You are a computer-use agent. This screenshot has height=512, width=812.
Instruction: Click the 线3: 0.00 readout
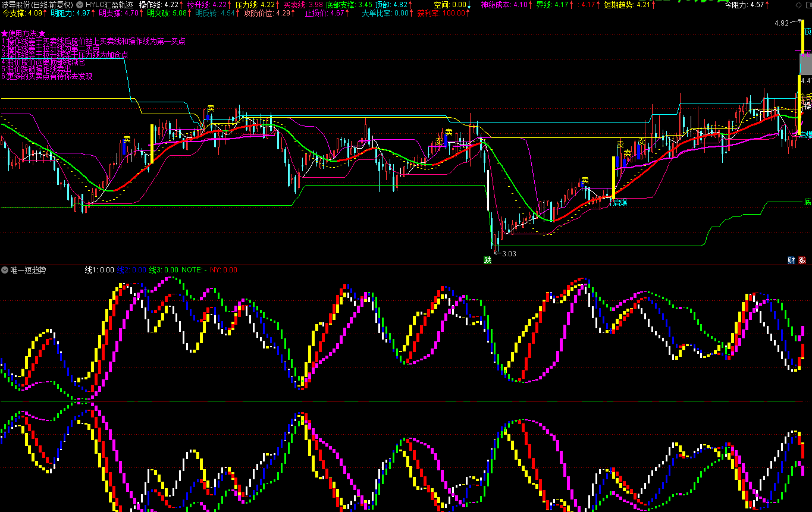click(164, 269)
